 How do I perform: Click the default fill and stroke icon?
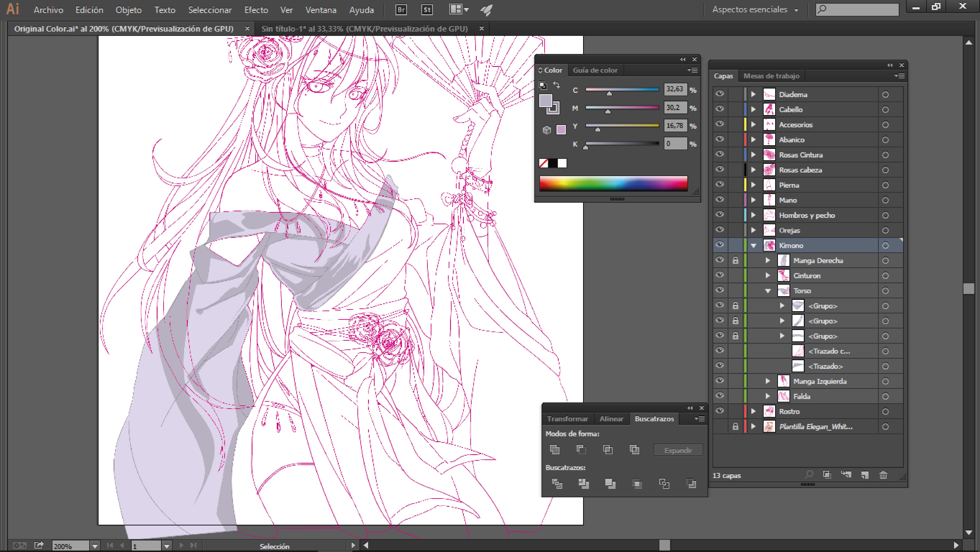click(543, 85)
